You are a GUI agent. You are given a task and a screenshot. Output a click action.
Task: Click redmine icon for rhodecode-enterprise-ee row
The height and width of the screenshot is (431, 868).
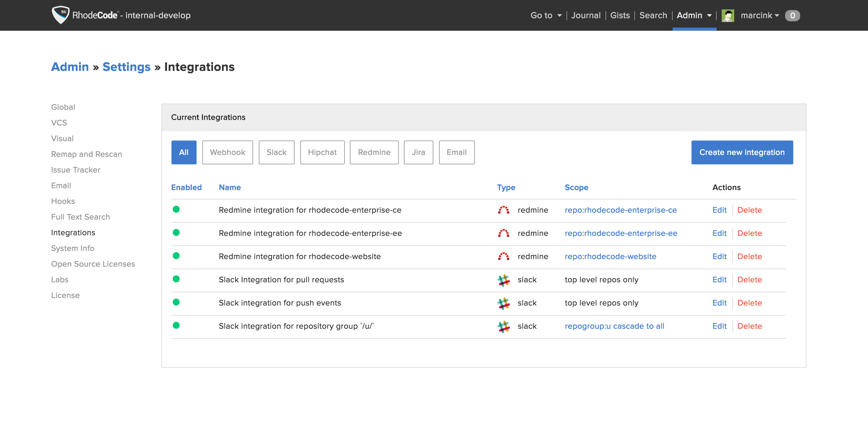pyautogui.click(x=503, y=233)
